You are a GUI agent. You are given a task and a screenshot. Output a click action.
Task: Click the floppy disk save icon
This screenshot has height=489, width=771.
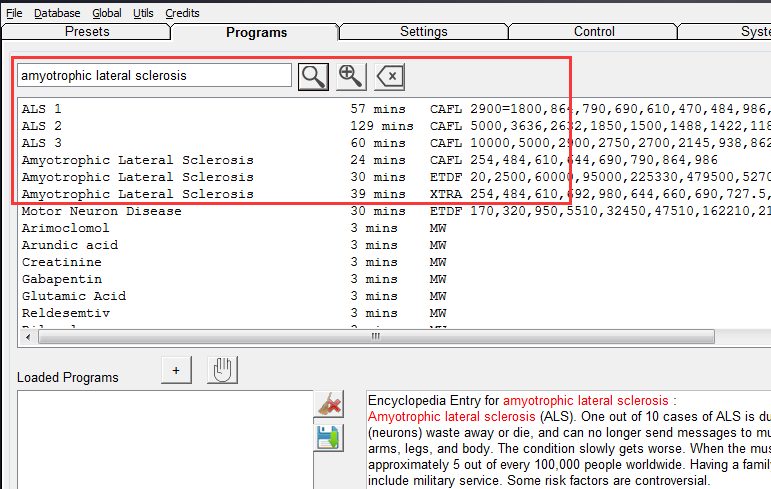(329, 437)
